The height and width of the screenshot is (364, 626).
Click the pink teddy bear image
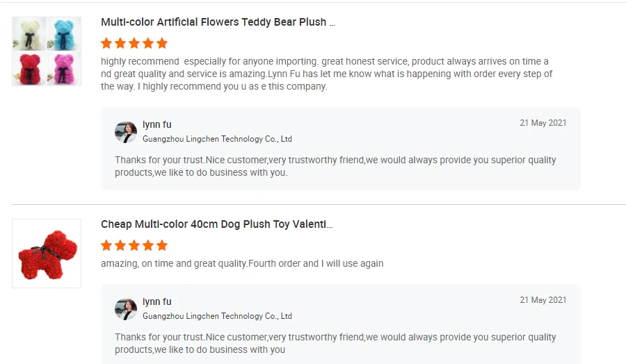[x=64, y=68]
